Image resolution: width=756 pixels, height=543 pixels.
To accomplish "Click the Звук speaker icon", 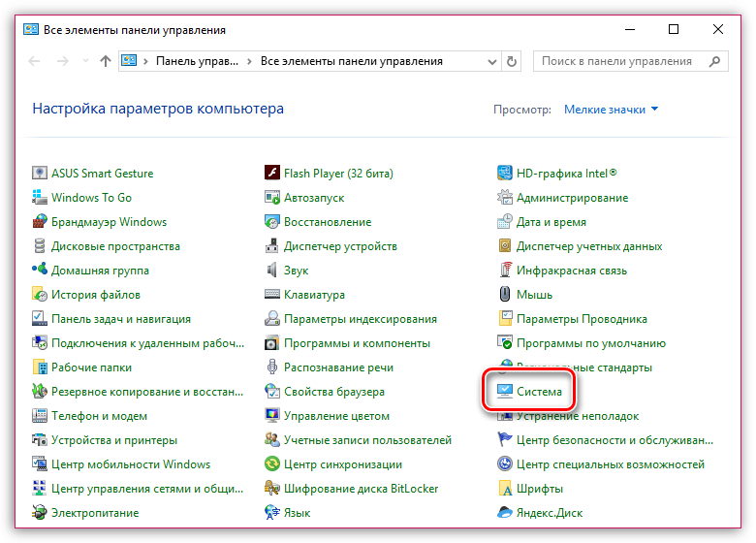I will (272, 271).
